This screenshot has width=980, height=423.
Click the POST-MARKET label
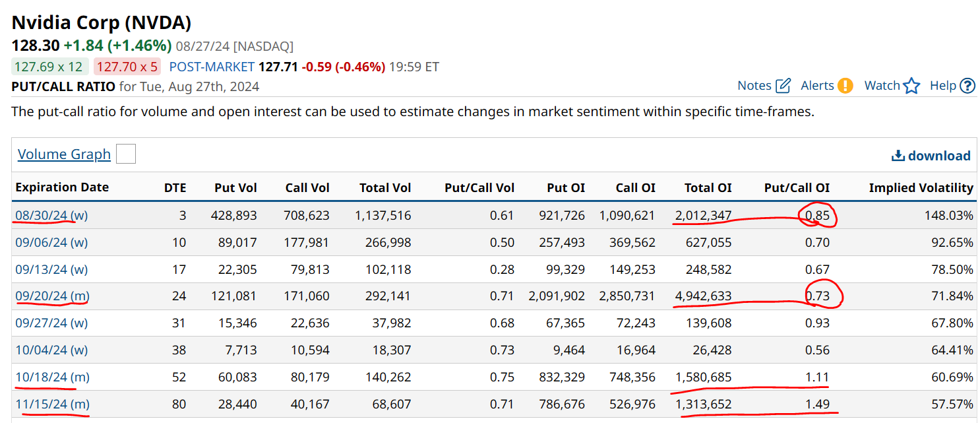point(212,67)
